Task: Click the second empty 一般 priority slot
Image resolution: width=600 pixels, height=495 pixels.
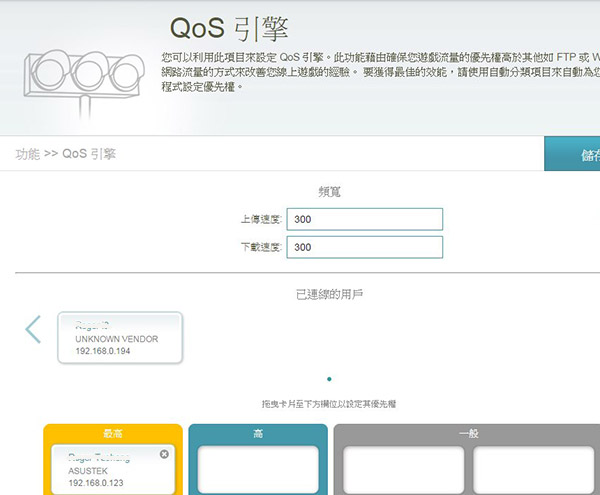Action: coord(533,470)
